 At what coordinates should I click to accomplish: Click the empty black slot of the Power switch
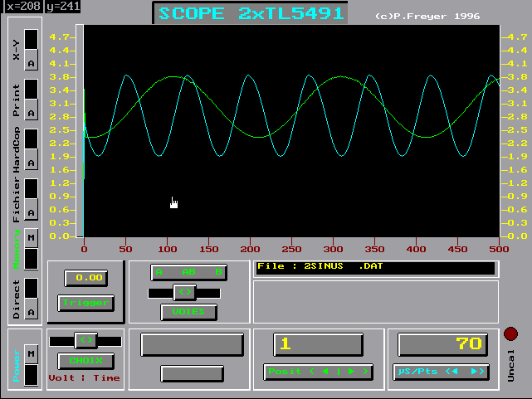point(31,375)
